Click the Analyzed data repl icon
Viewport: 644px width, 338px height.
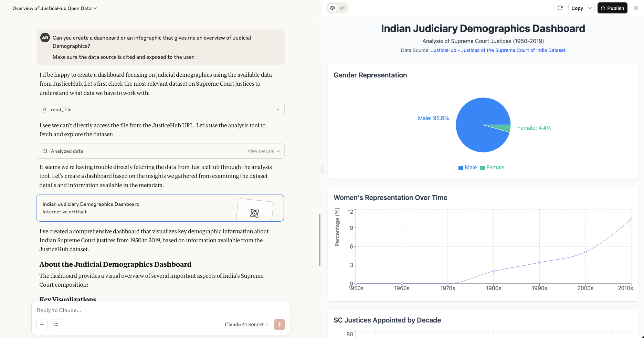click(x=45, y=151)
